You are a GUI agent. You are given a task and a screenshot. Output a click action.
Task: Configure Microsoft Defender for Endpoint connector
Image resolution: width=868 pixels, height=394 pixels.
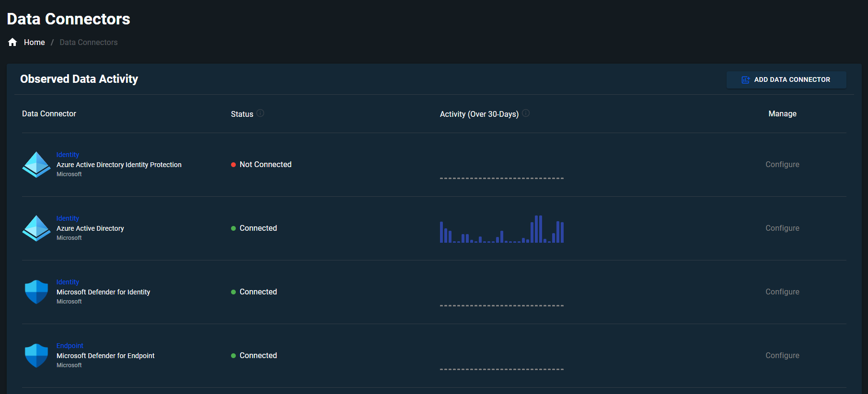pos(782,355)
